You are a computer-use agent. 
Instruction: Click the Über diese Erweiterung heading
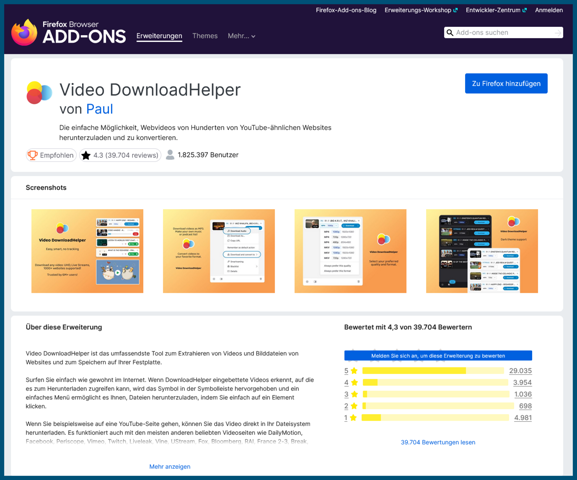(64, 327)
